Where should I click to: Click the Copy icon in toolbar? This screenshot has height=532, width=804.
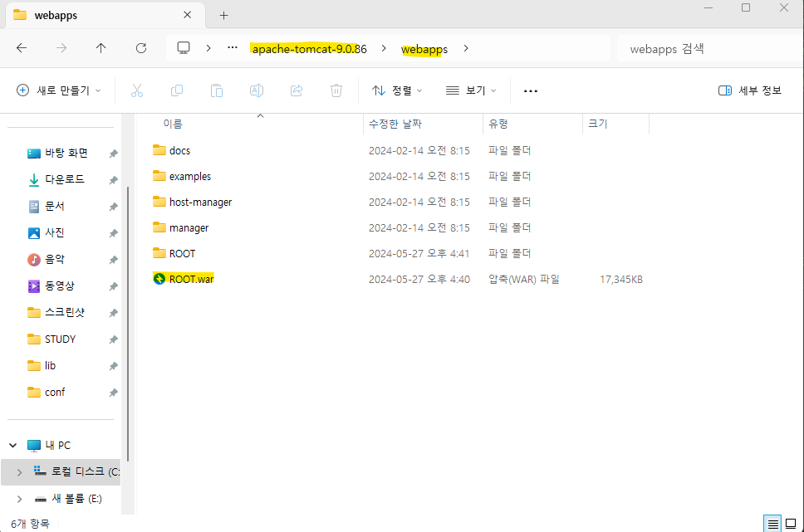point(176,90)
